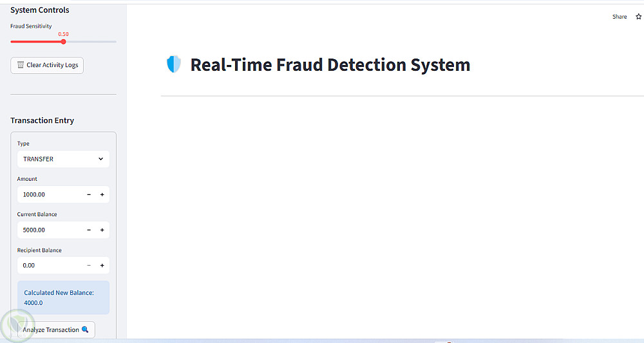644x343 pixels.
Task: Favorite the app with the star icon
Action: [638, 17]
